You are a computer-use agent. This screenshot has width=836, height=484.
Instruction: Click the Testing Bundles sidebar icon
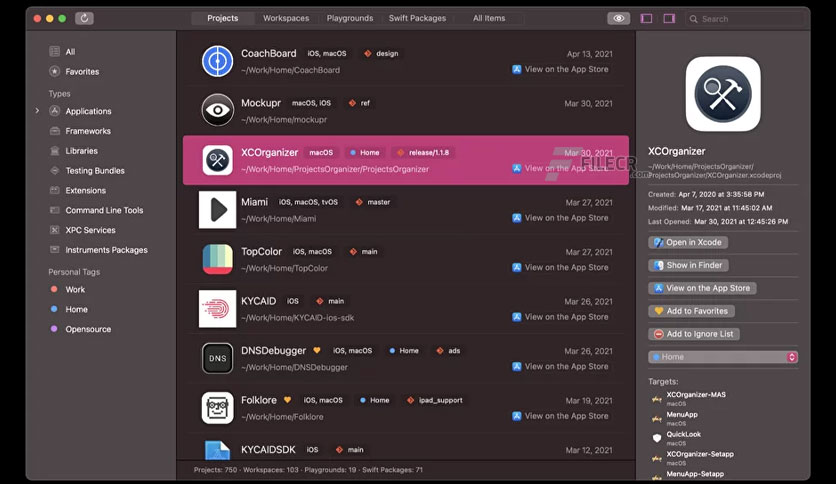pyautogui.click(x=54, y=171)
